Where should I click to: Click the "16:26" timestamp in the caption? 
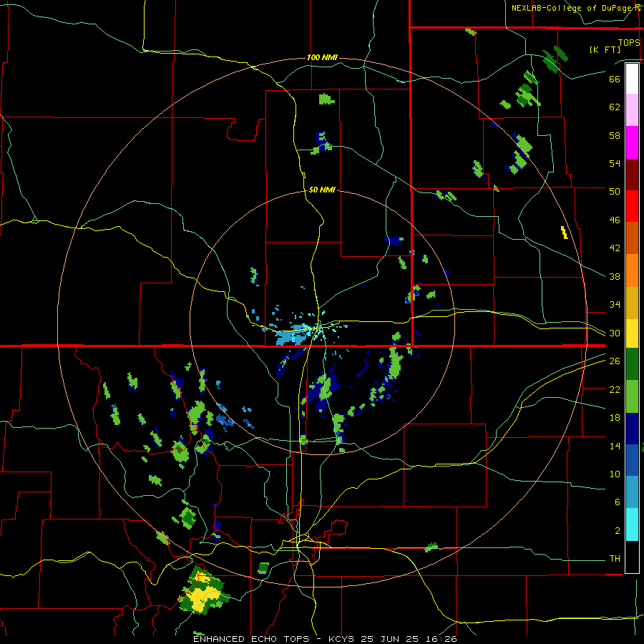click(x=441, y=639)
